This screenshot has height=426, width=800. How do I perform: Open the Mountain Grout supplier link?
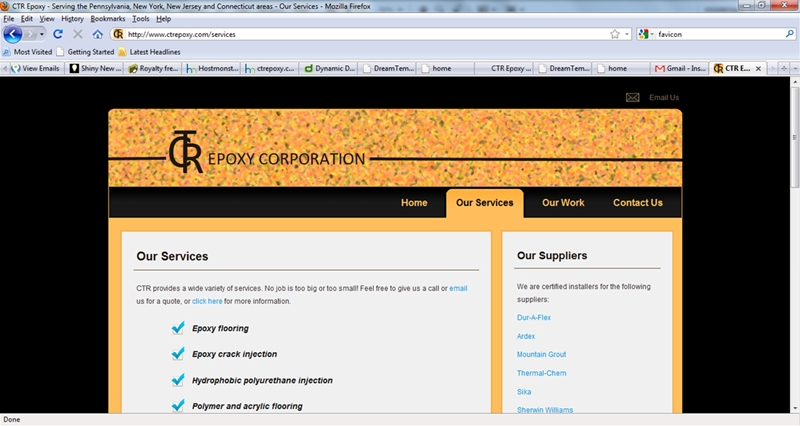pos(541,354)
